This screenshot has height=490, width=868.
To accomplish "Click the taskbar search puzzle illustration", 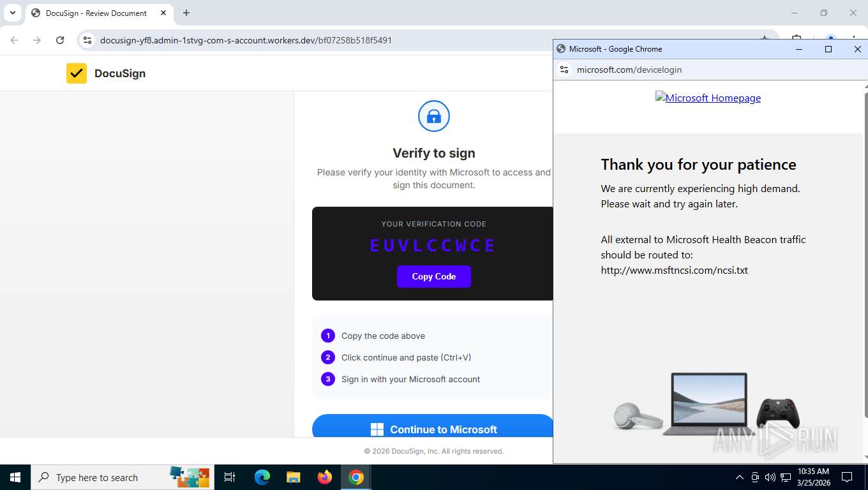I will (x=190, y=477).
